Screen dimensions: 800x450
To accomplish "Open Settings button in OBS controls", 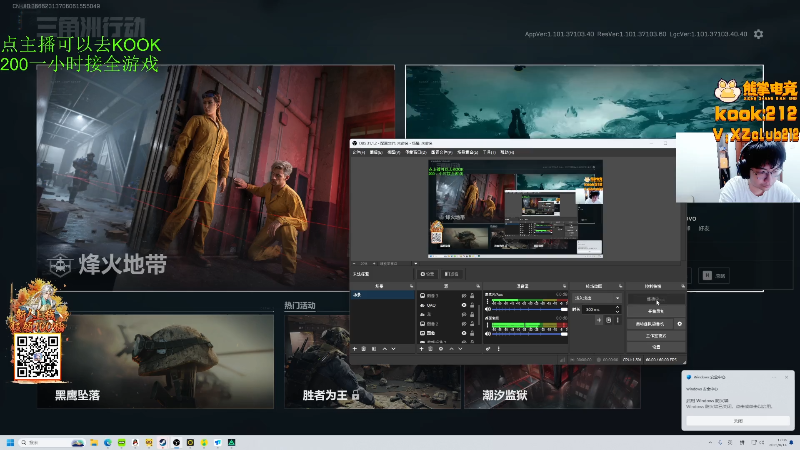I will click(656, 347).
